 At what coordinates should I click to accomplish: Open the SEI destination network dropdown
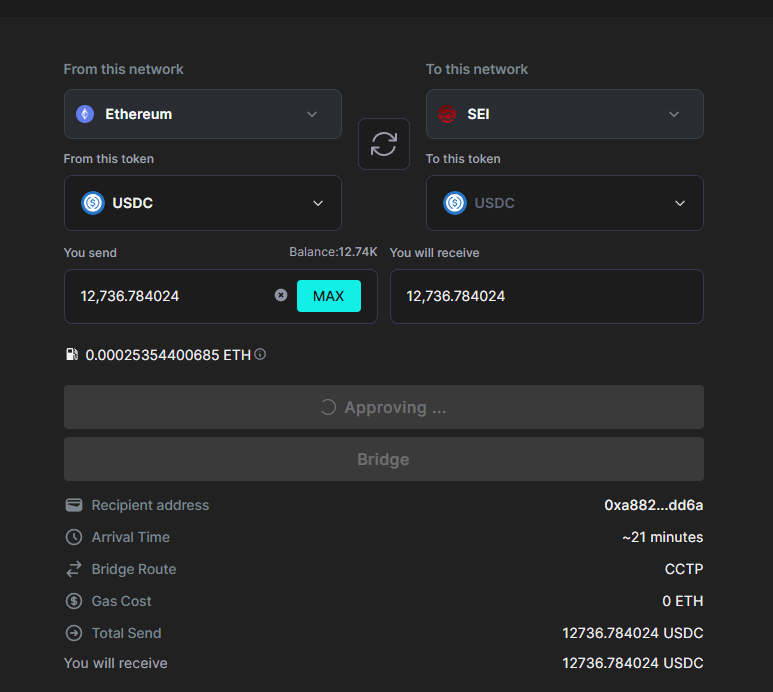(x=564, y=114)
